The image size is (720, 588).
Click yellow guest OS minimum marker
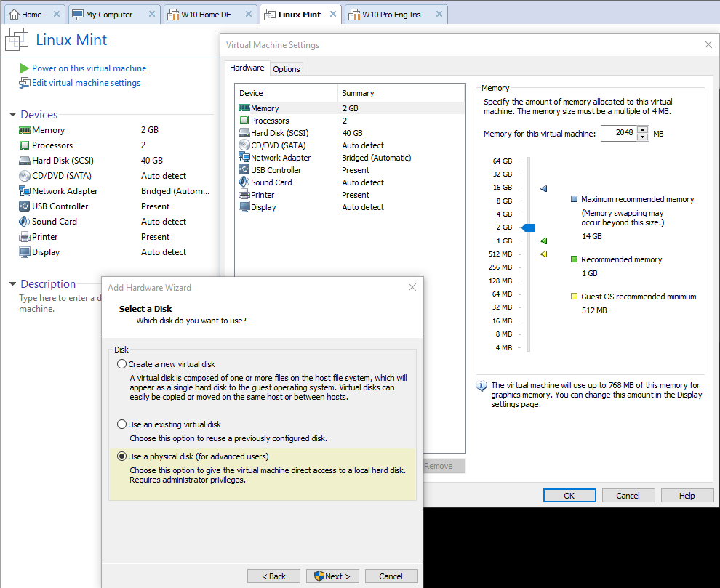[x=544, y=254]
